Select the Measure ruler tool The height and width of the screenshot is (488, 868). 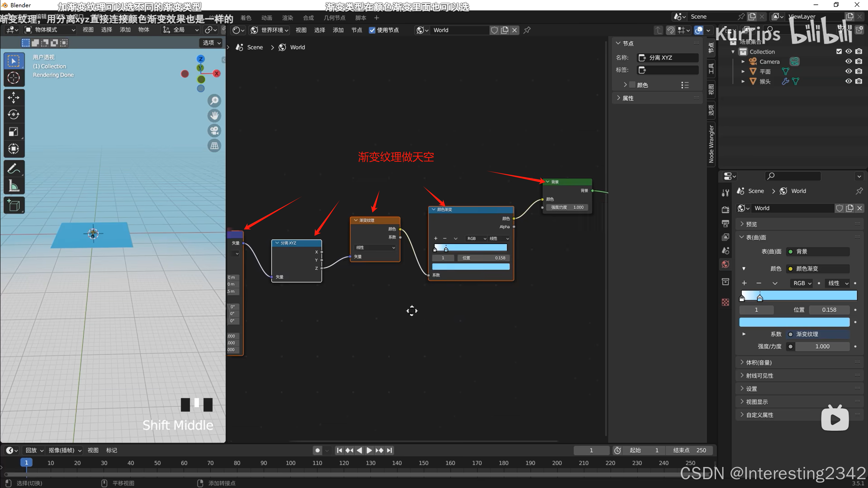pos(14,185)
